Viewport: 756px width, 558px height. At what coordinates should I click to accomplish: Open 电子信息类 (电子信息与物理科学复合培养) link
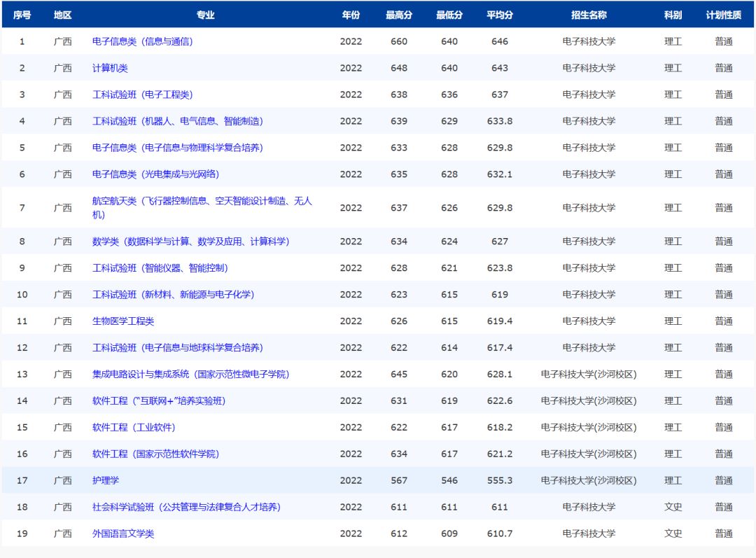pos(177,148)
